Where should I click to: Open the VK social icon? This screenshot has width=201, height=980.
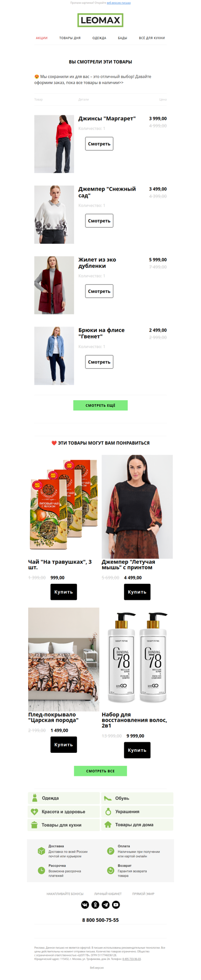coord(85,905)
